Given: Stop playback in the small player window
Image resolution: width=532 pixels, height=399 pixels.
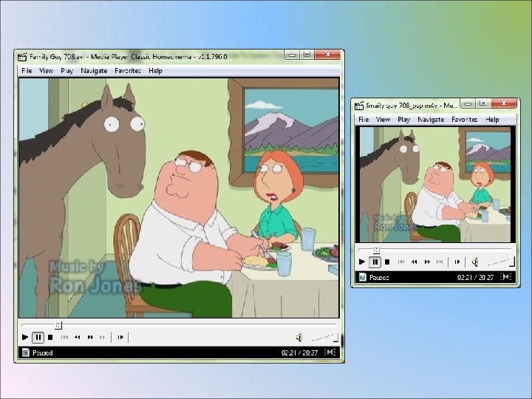Looking at the screenshot, I should (x=387, y=262).
